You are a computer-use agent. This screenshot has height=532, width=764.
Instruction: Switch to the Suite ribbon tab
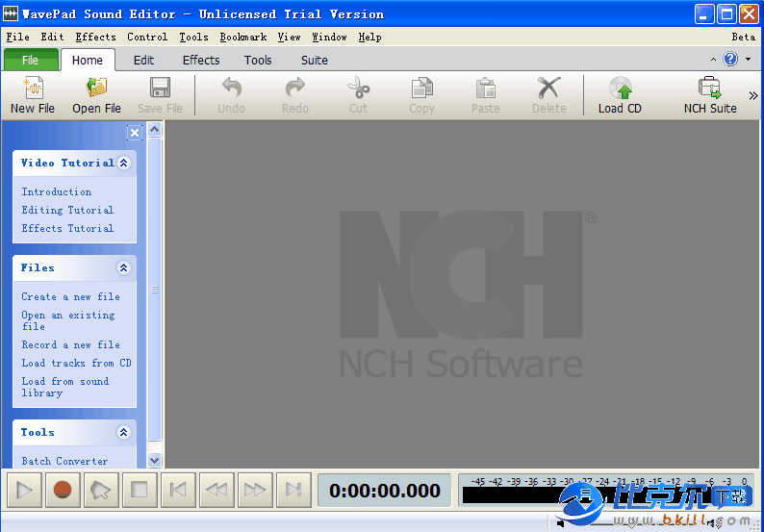tap(315, 60)
